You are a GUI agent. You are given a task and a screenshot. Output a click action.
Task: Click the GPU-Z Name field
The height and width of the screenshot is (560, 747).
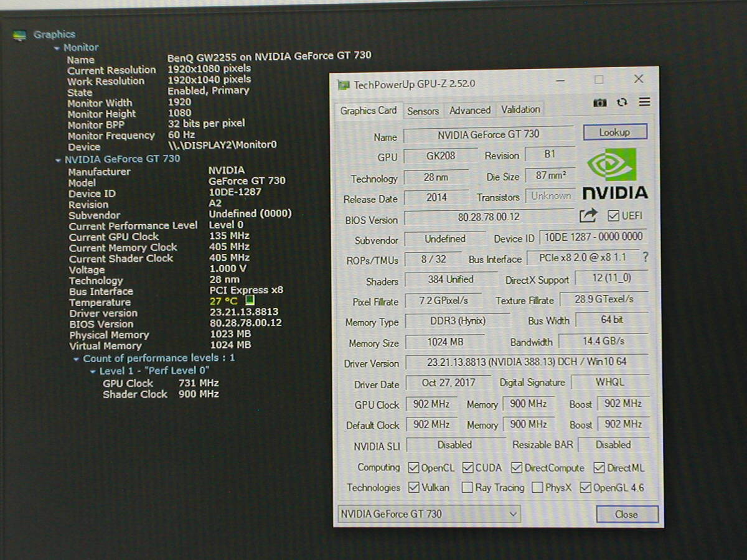488,134
